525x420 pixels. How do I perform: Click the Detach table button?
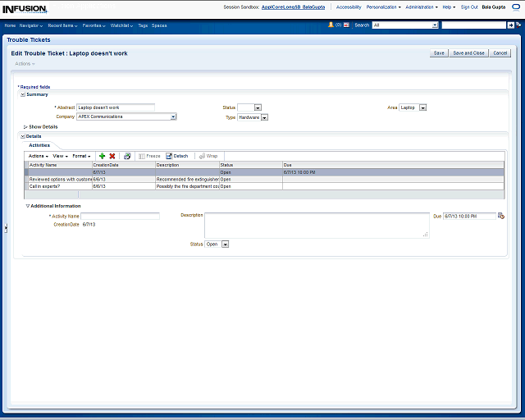(x=176, y=156)
